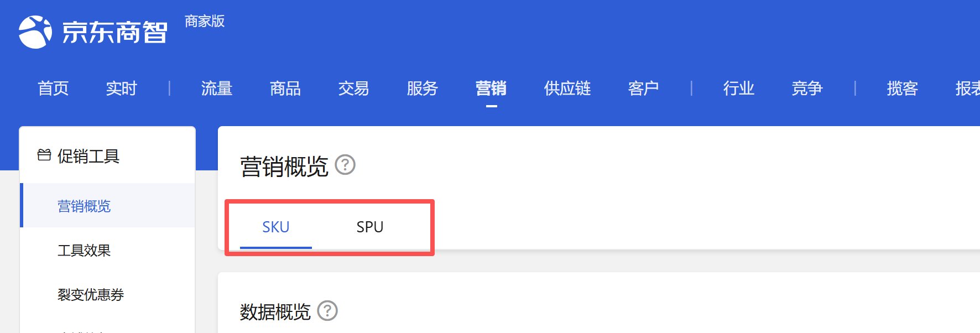Select the 竞争 menu item
This screenshot has width=980, height=333.
pos(807,89)
